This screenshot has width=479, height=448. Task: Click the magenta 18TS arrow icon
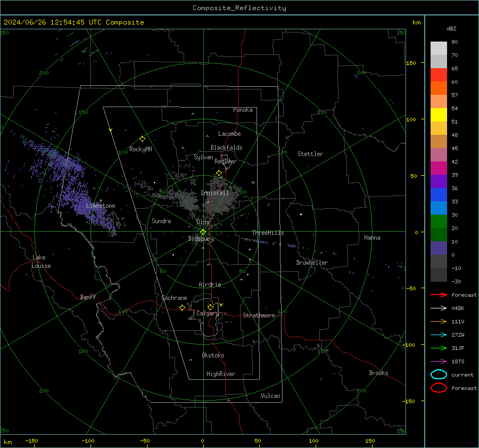click(439, 362)
